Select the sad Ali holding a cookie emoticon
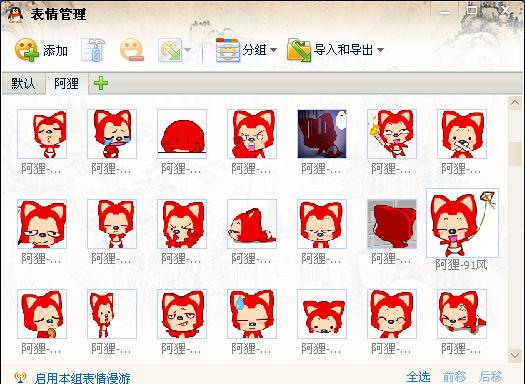Viewport: 525px width, 384px height. pyautogui.click(x=42, y=314)
